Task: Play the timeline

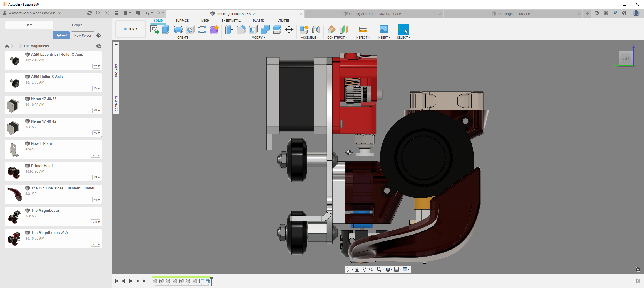Action: click(130, 281)
